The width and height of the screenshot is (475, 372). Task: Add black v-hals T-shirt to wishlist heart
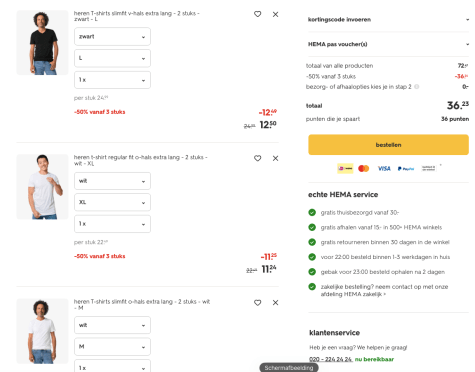click(257, 14)
